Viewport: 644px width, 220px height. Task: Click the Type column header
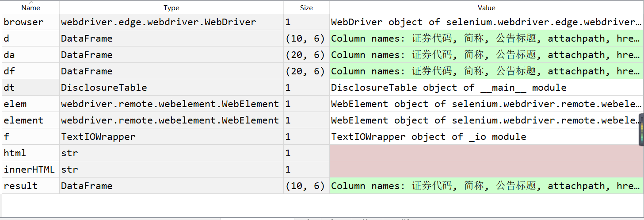point(171,8)
